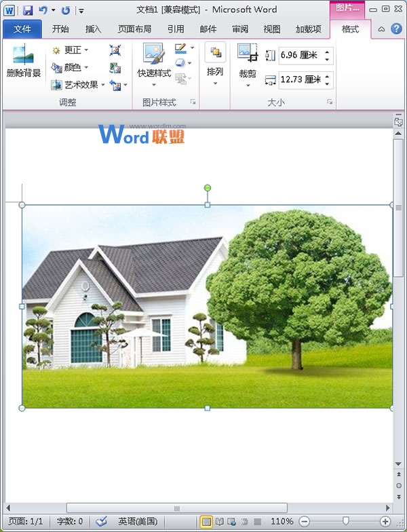
Task: Expand the Reset Picture dropdown arrow
Action: 125,85
